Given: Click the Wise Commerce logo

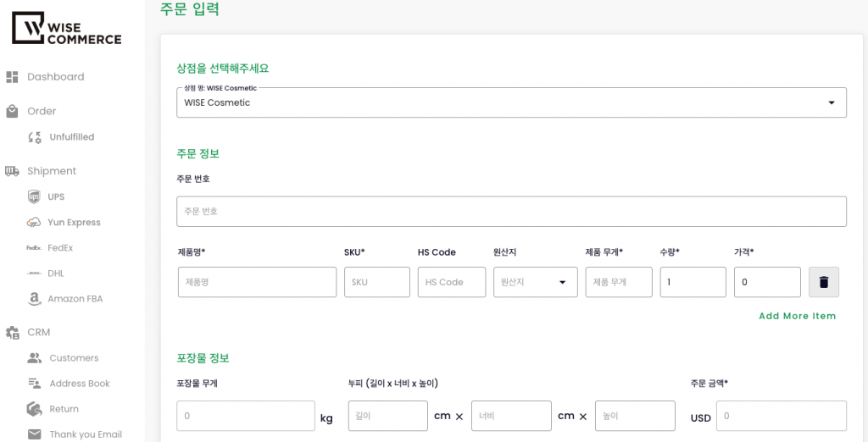Looking at the screenshot, I should [66, 29].
